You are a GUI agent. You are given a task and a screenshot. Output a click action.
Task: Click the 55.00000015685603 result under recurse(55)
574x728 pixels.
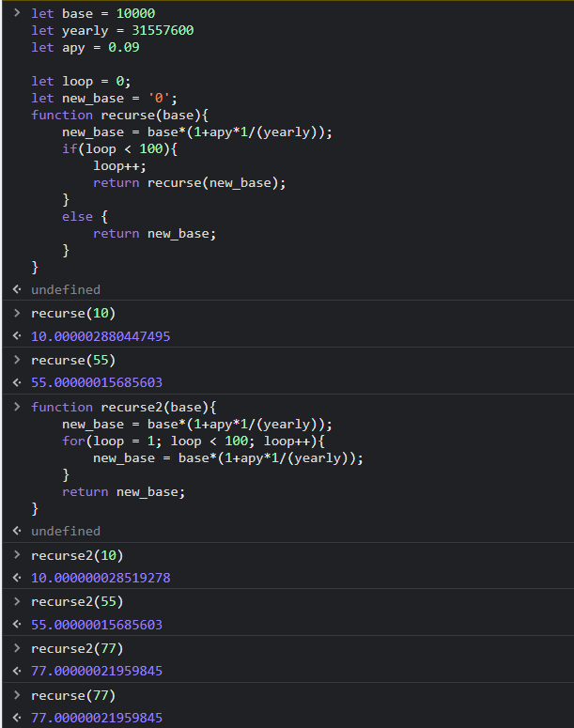[97, 382]
